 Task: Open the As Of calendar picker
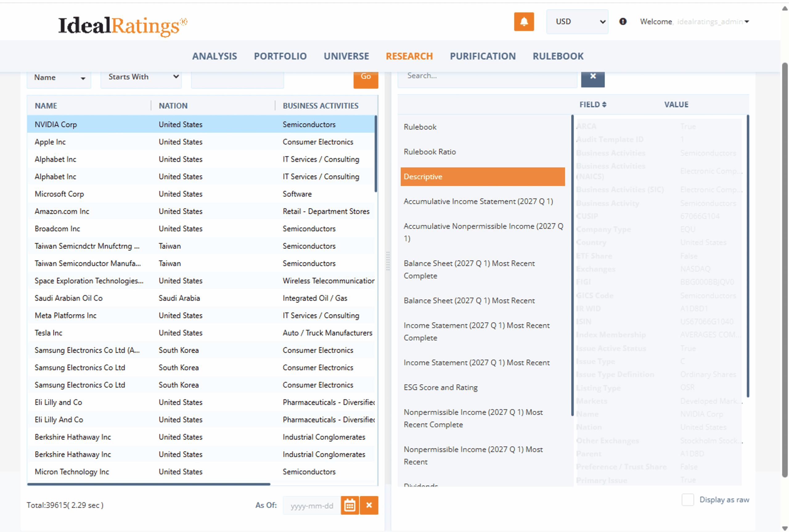(x=350, y=505)
